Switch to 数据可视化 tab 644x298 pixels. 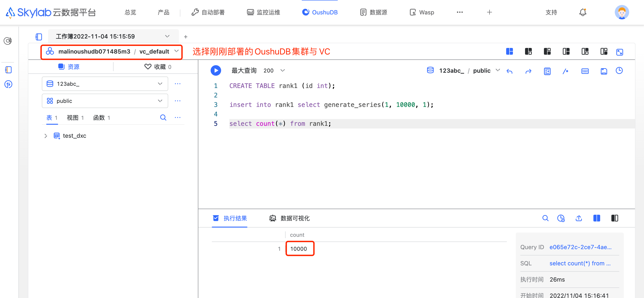pyautogui.click(x=289, y=218)
